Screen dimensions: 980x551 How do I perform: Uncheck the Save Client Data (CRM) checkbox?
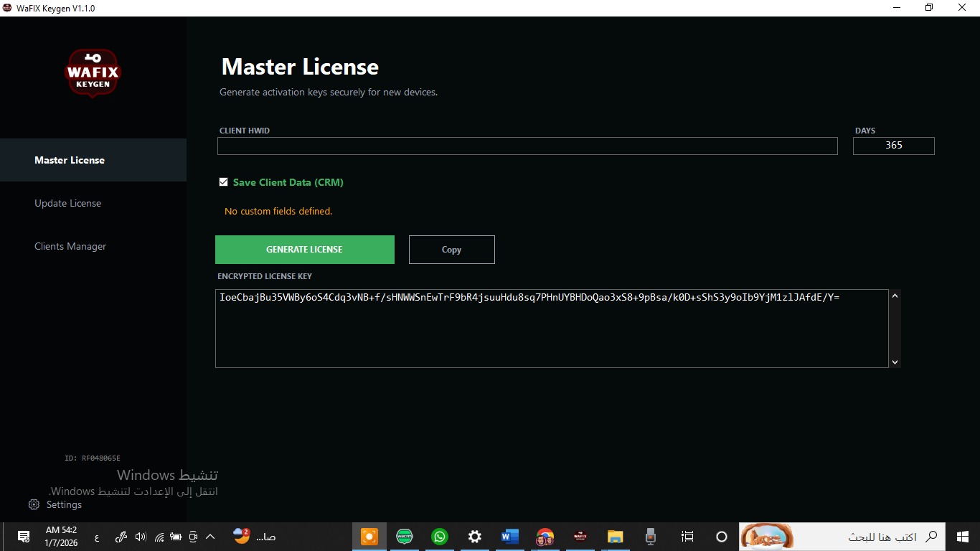(x=224, y=182)
